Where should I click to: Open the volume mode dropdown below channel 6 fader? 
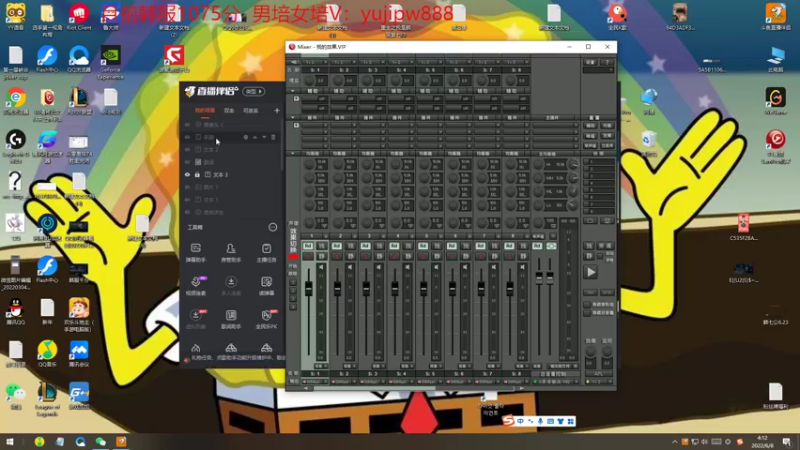coord(465,366)
